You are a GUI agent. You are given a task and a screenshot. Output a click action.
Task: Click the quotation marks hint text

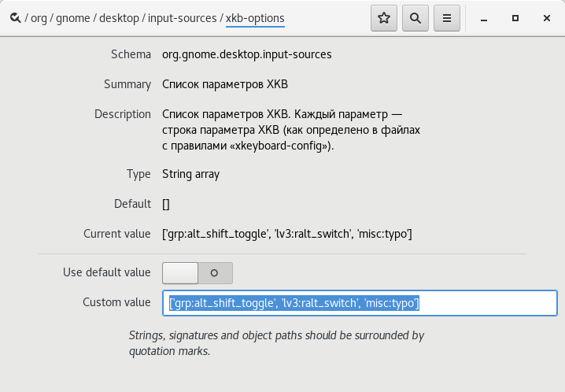pyautogui.click(x=276, y=343)
